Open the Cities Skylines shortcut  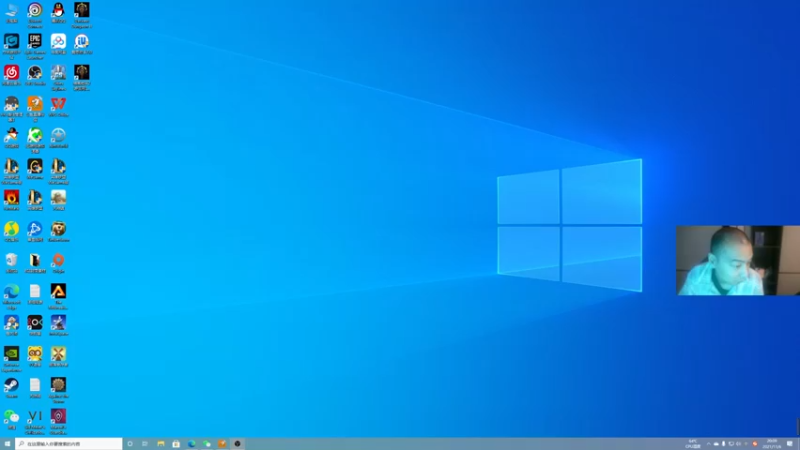[x=58, y=78]
